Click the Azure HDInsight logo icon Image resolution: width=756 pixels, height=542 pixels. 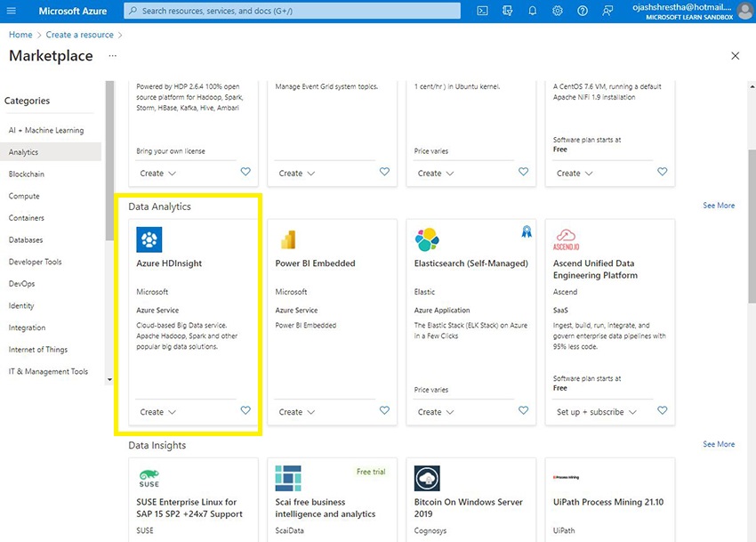(149, 239)
